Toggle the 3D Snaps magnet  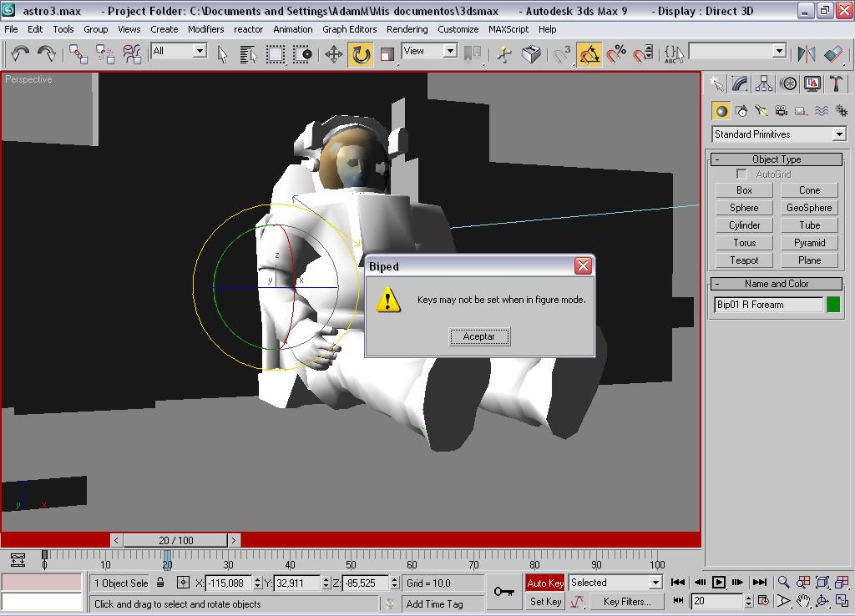coord(562,54)
